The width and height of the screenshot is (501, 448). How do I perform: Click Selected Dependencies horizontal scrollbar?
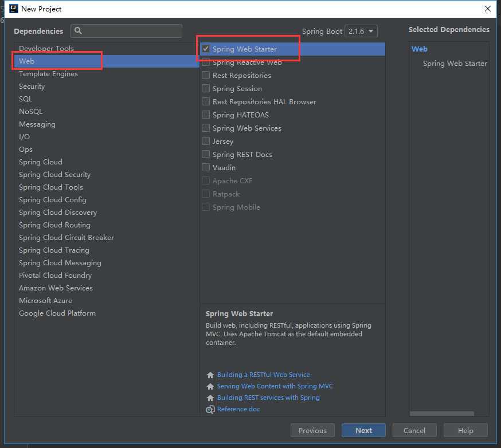441,414
